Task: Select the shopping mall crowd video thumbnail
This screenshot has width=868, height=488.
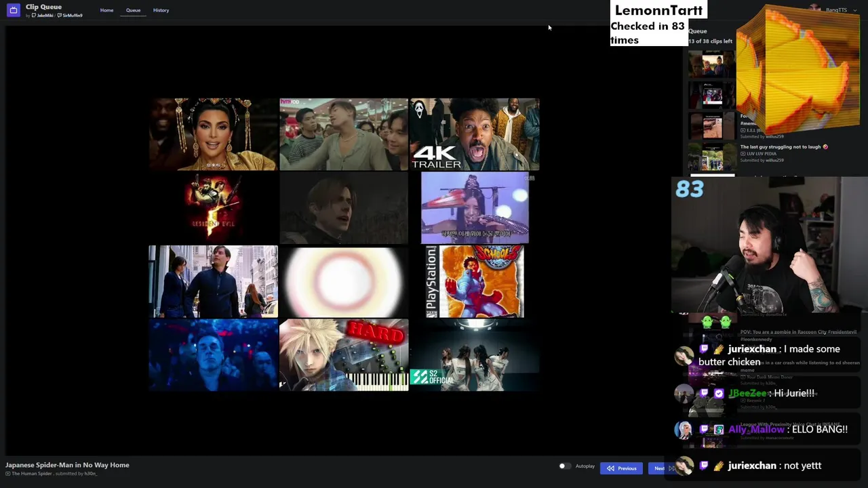Action: tap(344, 134)
